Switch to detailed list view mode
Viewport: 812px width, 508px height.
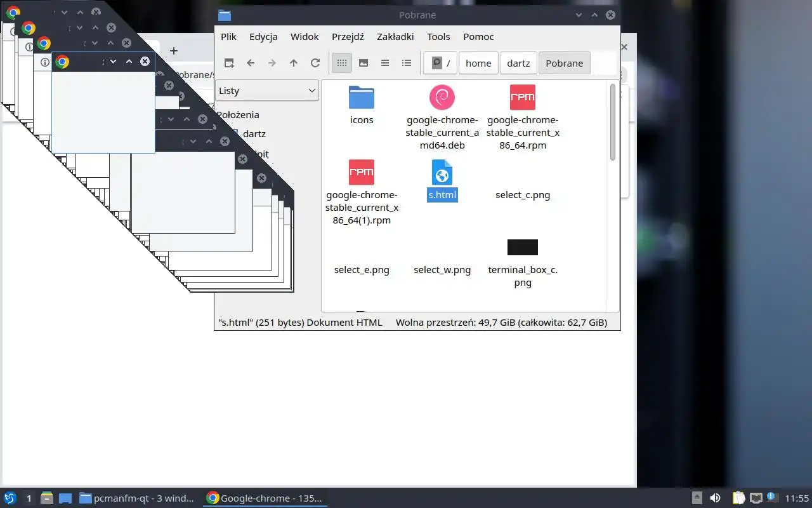[x=407, y=63]
